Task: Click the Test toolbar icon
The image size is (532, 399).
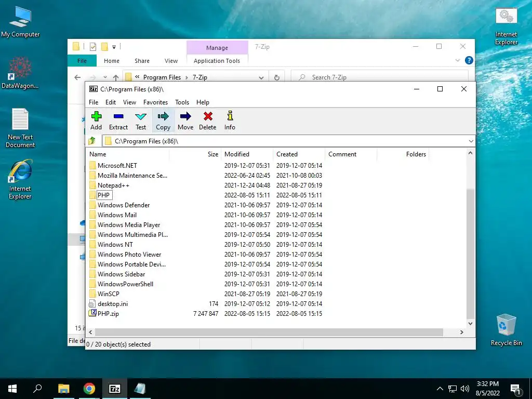Action: coord(141,116)
